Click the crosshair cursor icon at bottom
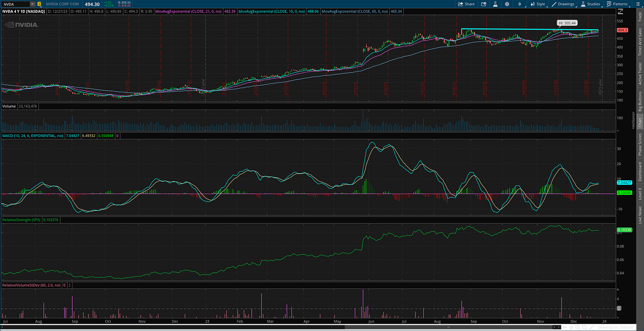Image resolution: width=644 pixels, height=331 pixels. 571,327
